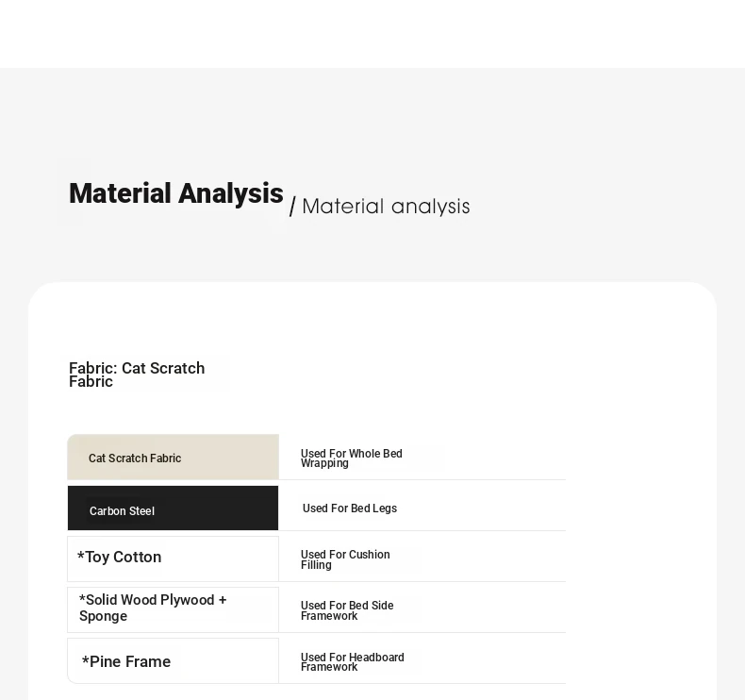Select the Solid Wood Plywood material cell
745x700 pixels.
click(x=173, y=608)
